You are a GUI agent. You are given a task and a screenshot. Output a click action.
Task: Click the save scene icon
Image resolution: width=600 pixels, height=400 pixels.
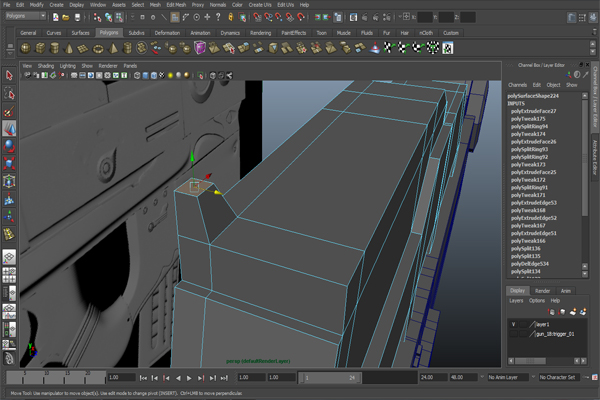pos(77,17)
